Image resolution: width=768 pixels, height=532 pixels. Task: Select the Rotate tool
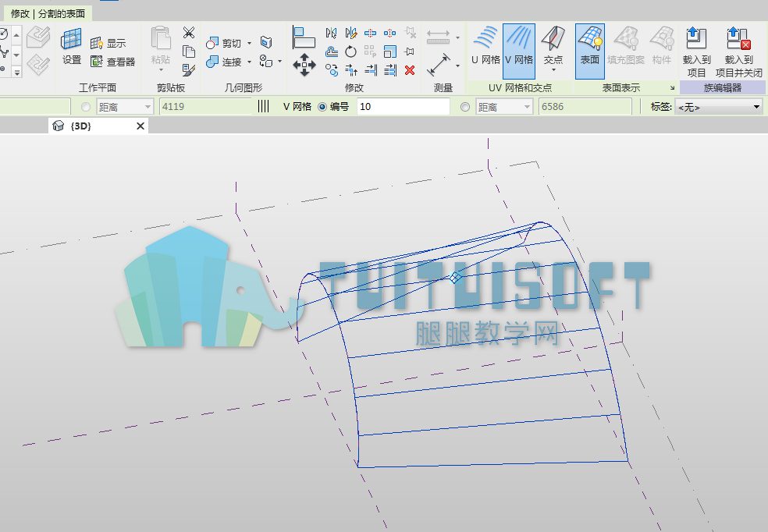coord(350,51)
